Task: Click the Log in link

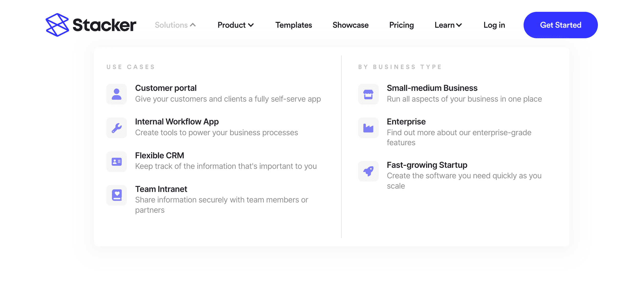Action: coord(494,25)
